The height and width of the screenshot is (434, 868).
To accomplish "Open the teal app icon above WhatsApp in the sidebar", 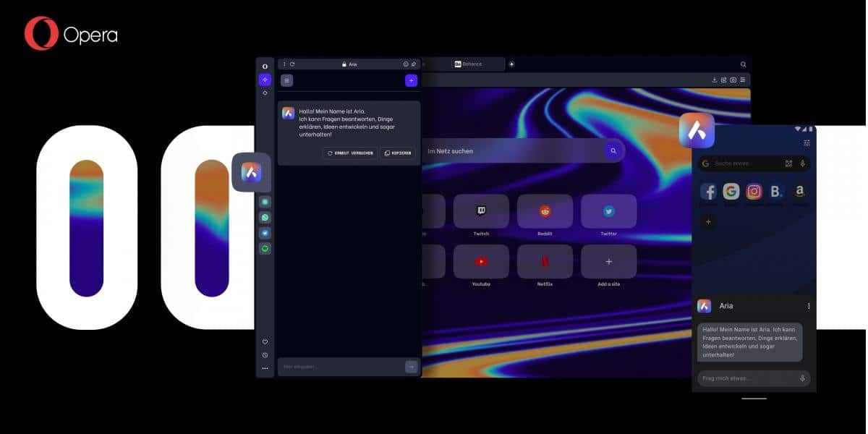I will [x=265, y=202].
